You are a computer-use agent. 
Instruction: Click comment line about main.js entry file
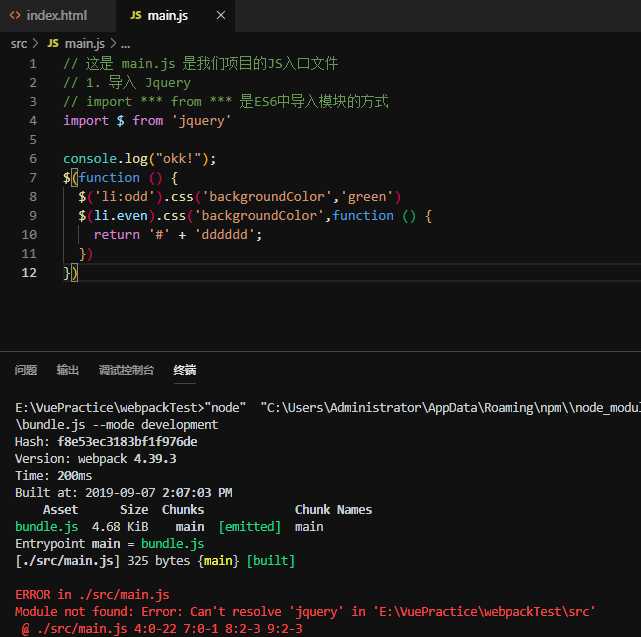pyautogui.click(x=201, y=64)
